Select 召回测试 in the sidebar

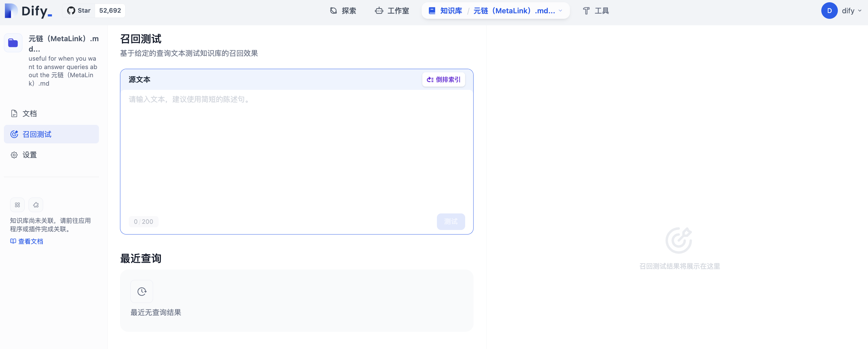pos(51,134)
